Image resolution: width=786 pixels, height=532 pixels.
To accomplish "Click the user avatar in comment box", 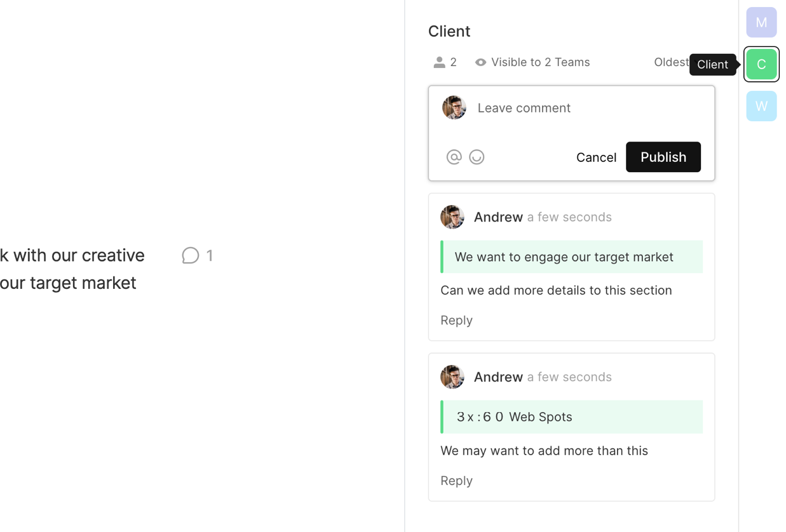I will (454, 108).
